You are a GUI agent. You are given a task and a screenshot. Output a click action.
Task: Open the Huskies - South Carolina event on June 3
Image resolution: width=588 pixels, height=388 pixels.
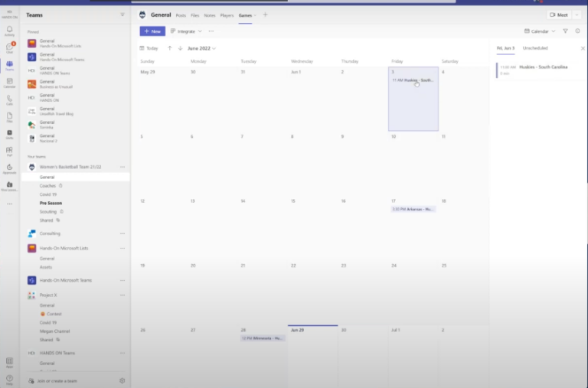[x=413, y=80]
